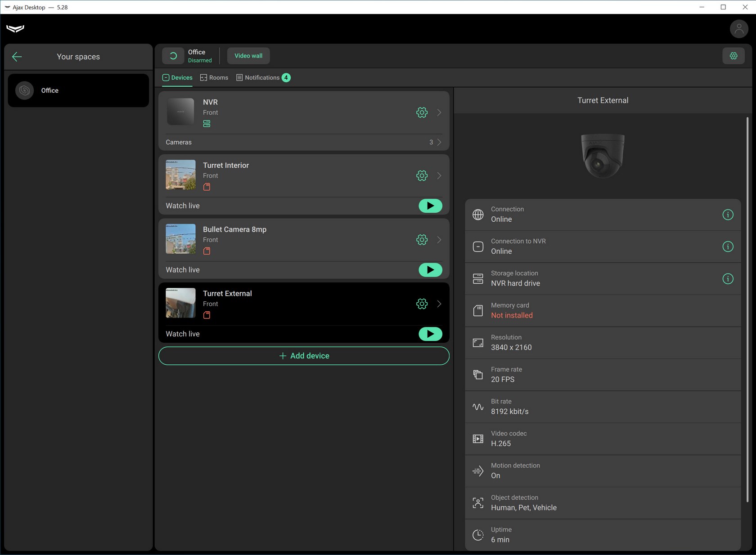Go back using Your spaces arrow
This screenshot has height=555, width=756.
pyautogui.click(x=17, y=57)
